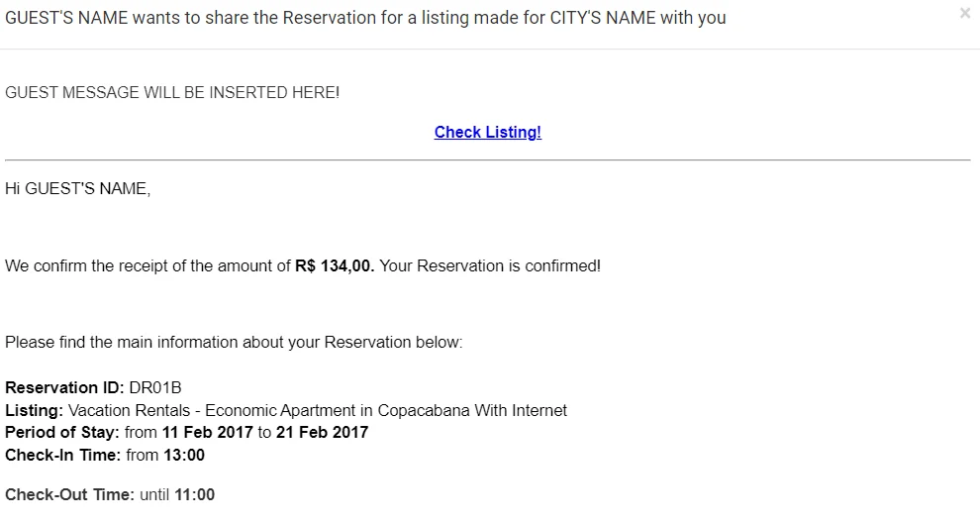This screenshot has height=523, width=980.
Task: Select the 13:00 check-in time
Action: (184, 455)
